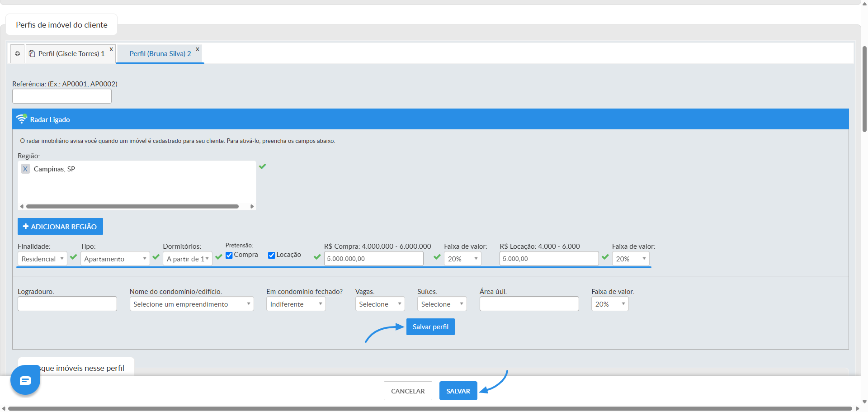Open the Em condomínio fechado dropdown
This screenshot has height=412, width=868.
tap(296, 304)
